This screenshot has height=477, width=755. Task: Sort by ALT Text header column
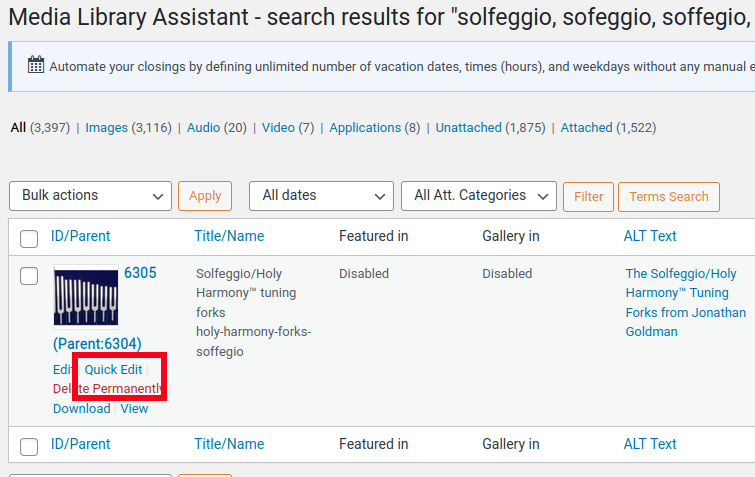click(650, 236)
